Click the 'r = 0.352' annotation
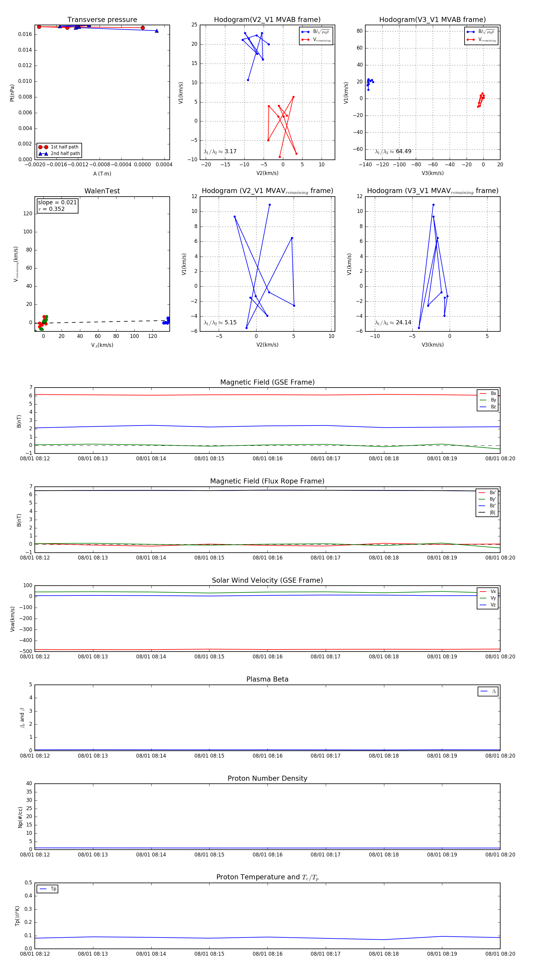The image size is (535, 980). point(51,209)
